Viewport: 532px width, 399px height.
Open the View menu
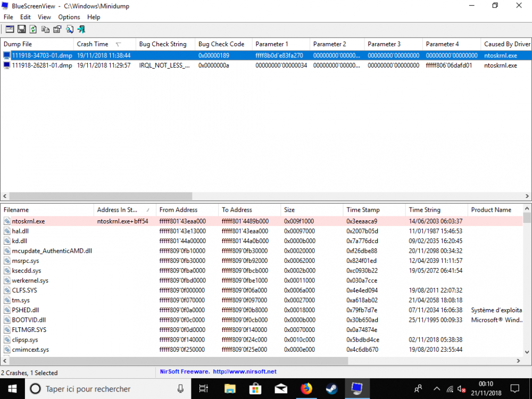[x=45, y=17]
